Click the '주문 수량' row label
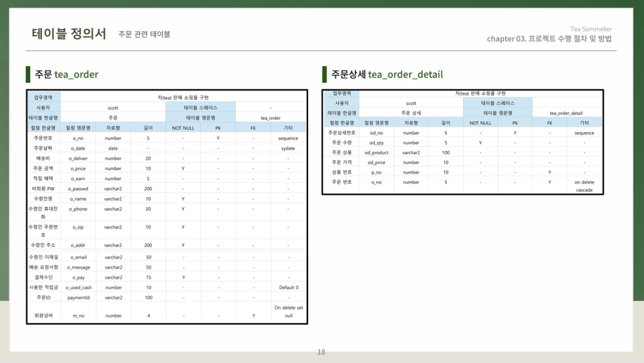This screenshot has height=363, width=644. pos(342,143)
